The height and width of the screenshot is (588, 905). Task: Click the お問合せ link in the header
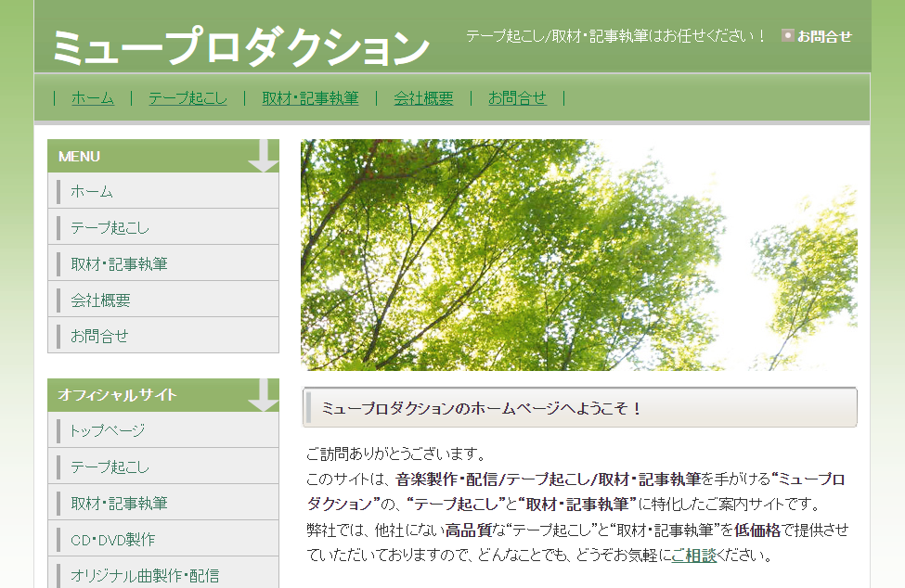tap(824, 36)
